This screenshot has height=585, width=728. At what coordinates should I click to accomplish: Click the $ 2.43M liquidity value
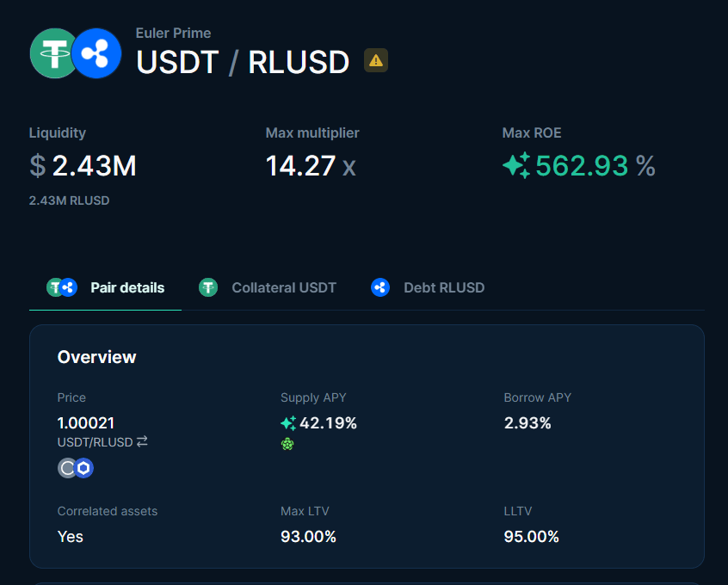pos(83,166)
